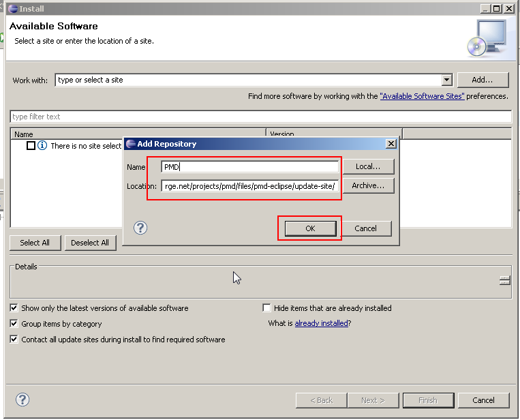Click the Deselect All button
Viewport: 520px width, 420px height.
[x=90, y=243]
